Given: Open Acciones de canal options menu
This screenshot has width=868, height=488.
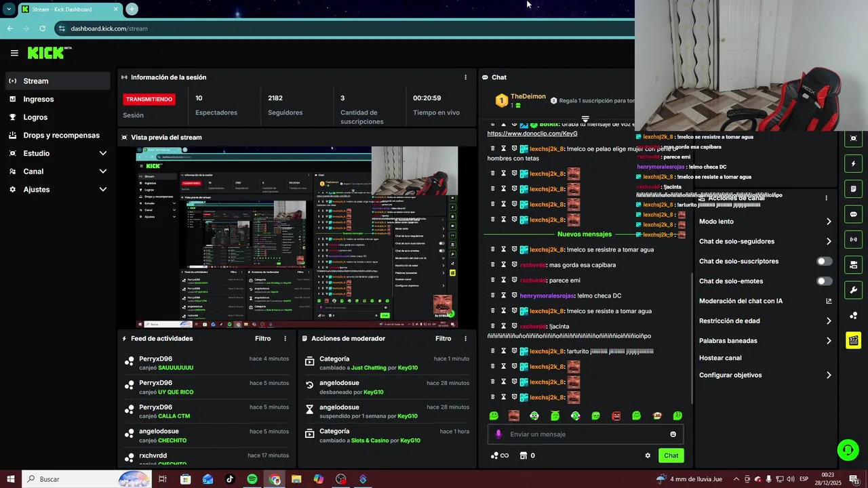Looking at the screenshot, I should [826, 198].
